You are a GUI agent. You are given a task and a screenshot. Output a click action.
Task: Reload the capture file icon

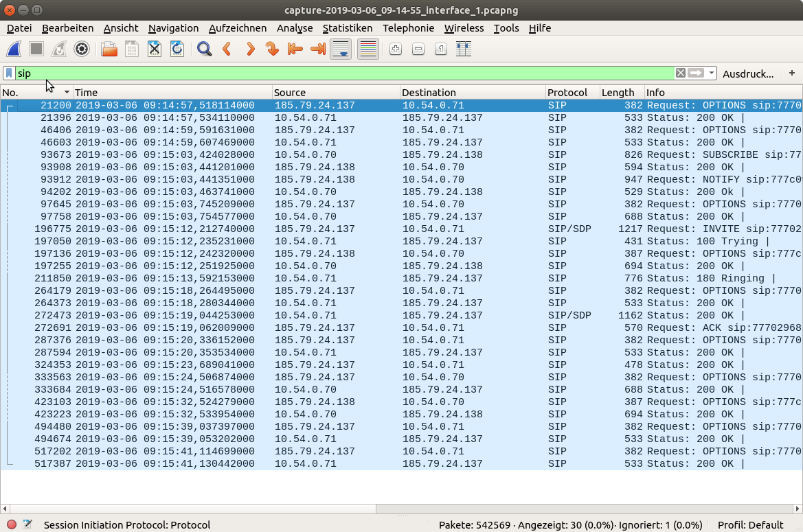[x=177, y=49]
